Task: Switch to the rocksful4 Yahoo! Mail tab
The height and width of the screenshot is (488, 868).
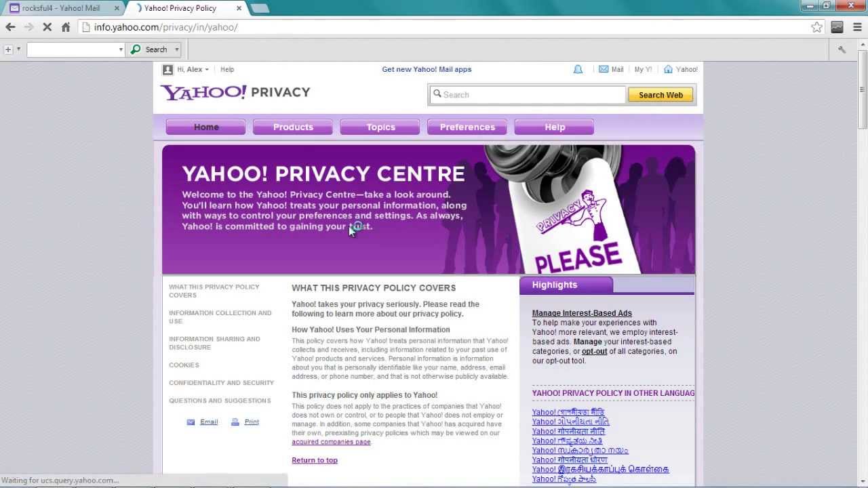Action: 61,8
